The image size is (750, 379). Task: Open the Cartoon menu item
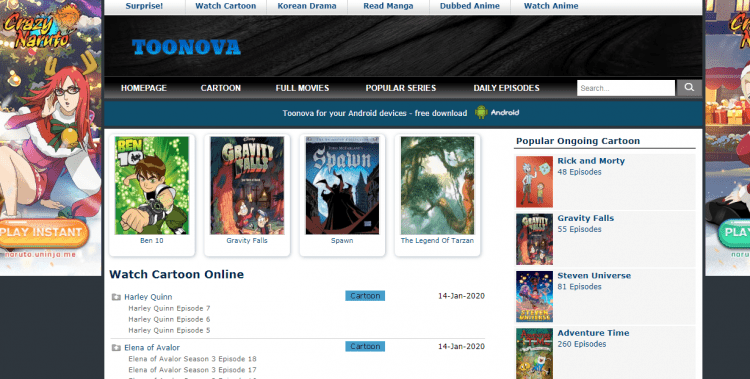(x=221, y=88)
